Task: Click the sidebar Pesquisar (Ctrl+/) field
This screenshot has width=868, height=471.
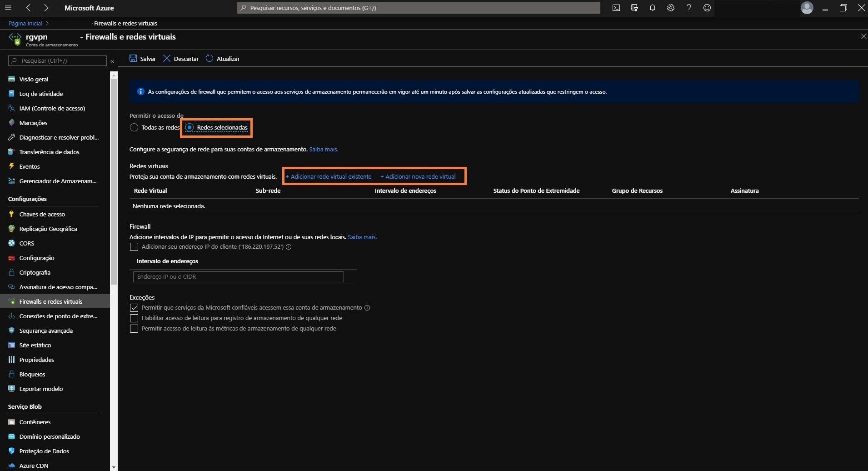Action: coord(57,60)
